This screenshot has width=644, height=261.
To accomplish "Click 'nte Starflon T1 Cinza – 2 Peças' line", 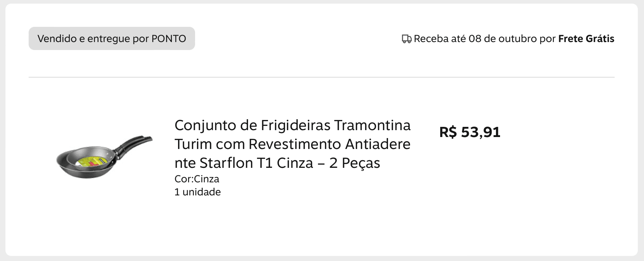I will pos(277,163).
